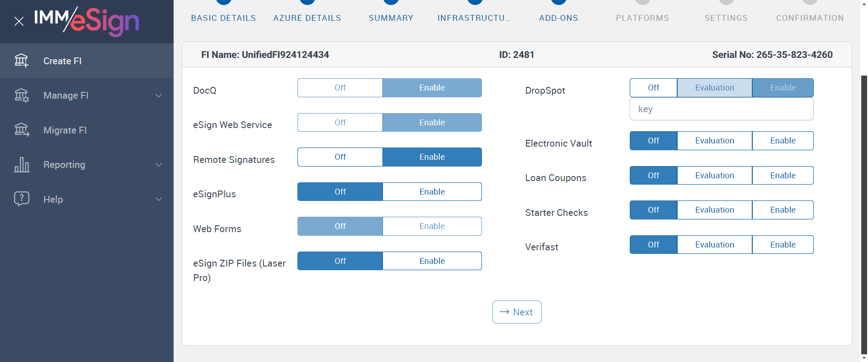Set DocQ to Off

(x=340, y=88)
